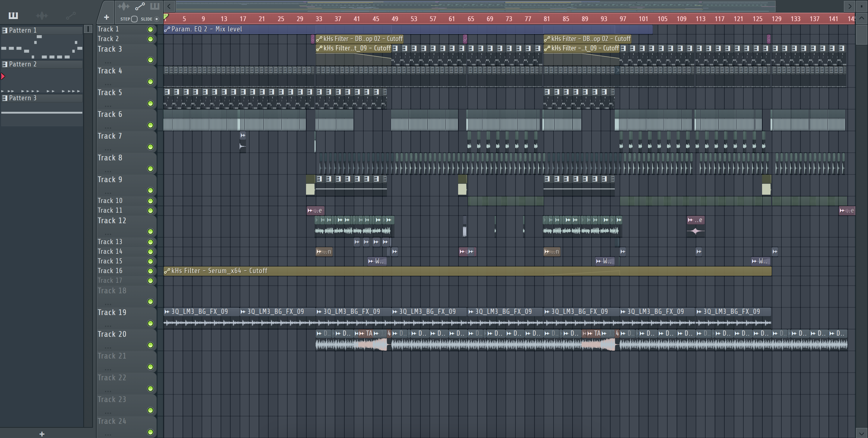
Task: Select the Track 12 header
Action: (x=126, y=226)
